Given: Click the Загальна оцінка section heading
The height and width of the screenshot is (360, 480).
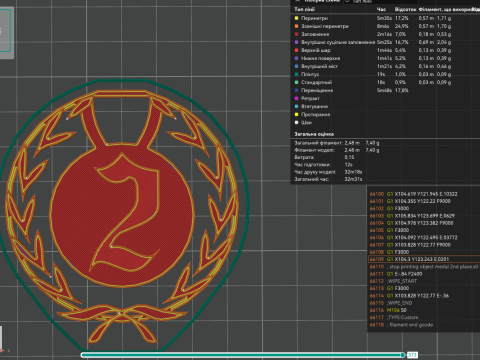Looking at the screenshot, I should point(314,134).
